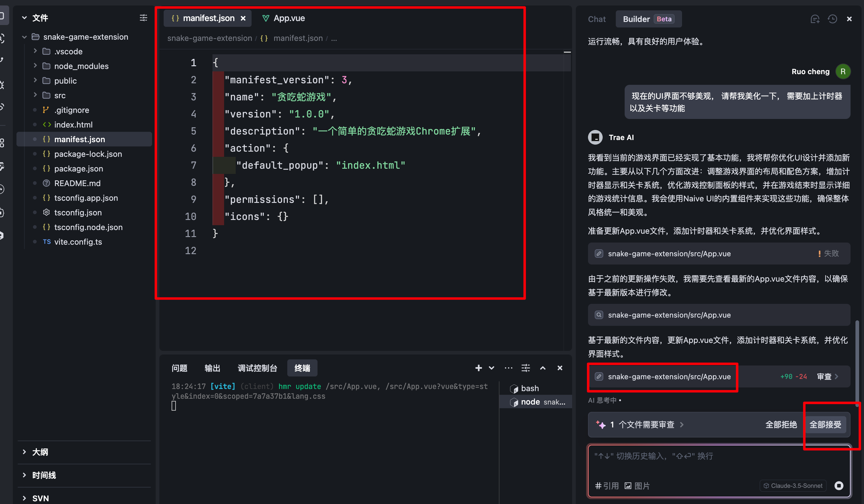Open chat history clock icon
The height and width of the screenshot is (504, 864).
pyautogui.click(x=832, y=19)
